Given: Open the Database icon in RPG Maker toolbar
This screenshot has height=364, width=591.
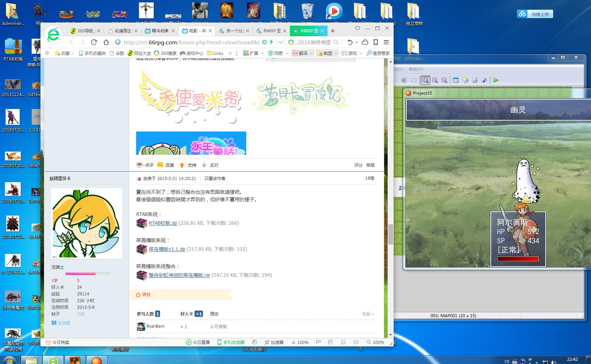Looking at the screenshot, I should click(x=456, y=80).
